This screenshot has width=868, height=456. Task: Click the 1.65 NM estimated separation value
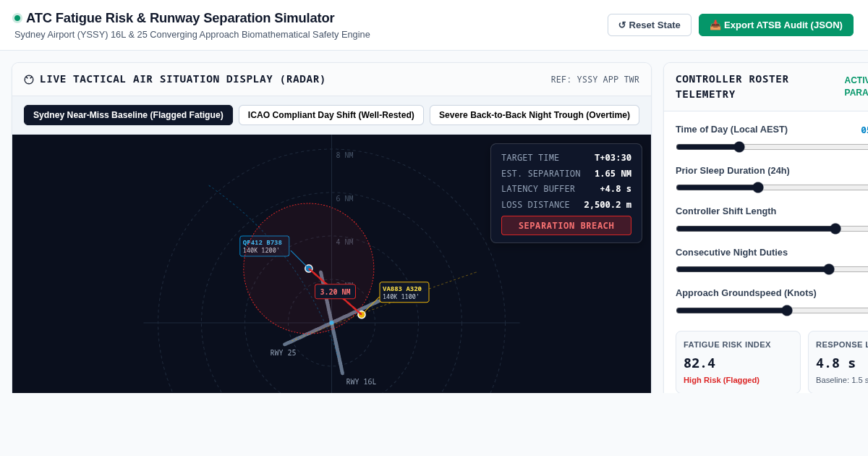[x=613, y=174]
